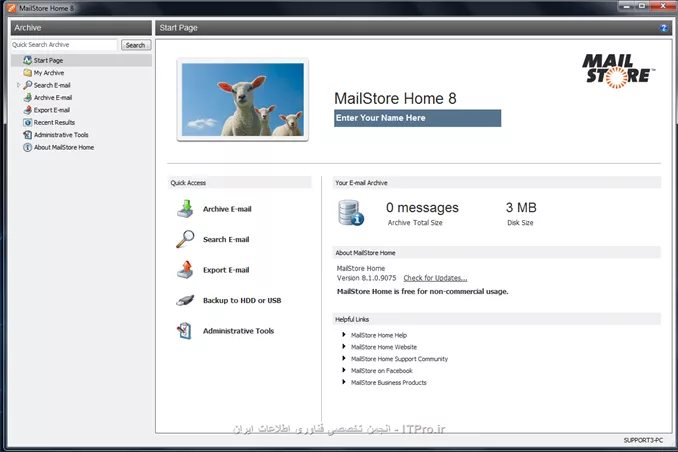Screen dimensions: 678x452
Task: Expand the Search E-mail tree node
Action: point(18,85)
